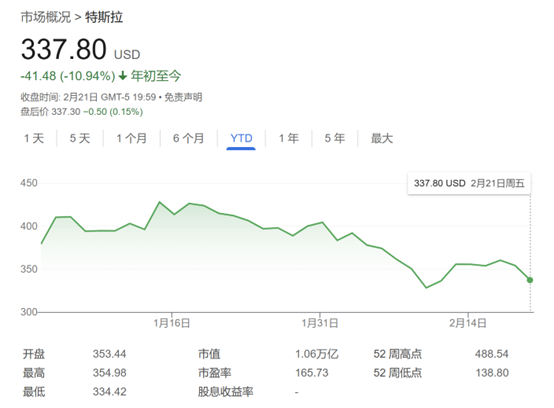Screen dimensions: 554x408
Task: Click the 股息收益率 label
Action: pos(225,392)
